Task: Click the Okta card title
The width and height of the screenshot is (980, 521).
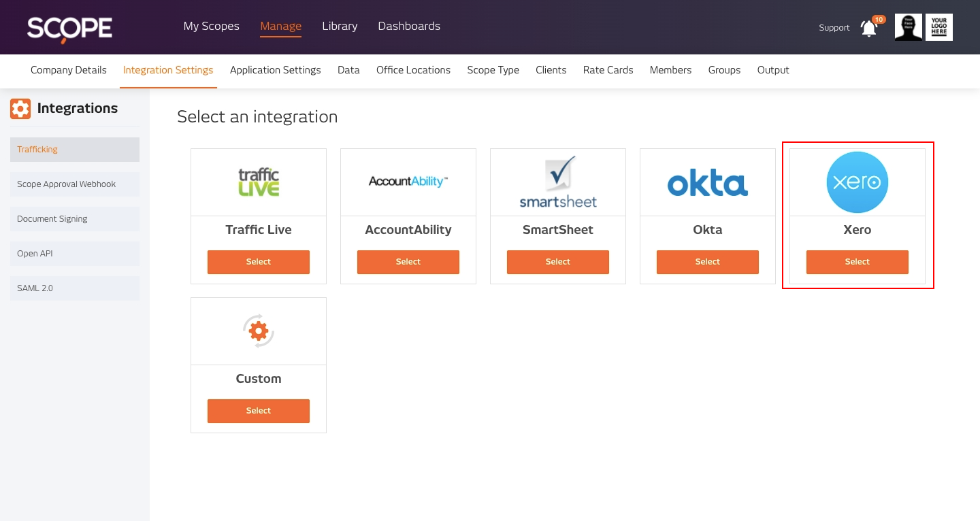Action: tap(708, 230)
